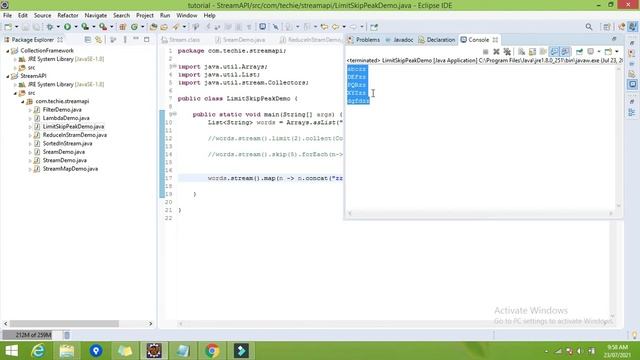
Task: Open the Navigate menu
Action: [96, 16]
